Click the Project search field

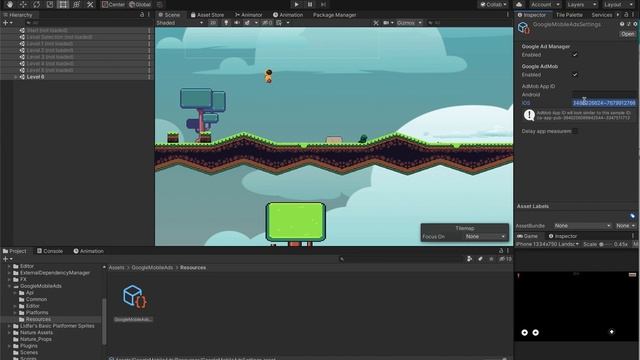[x=402, y=259]
